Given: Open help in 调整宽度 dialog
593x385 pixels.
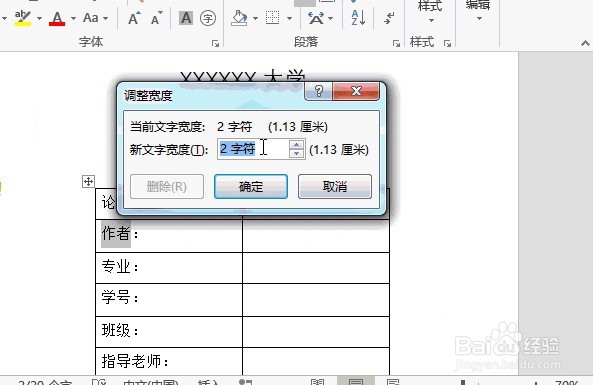Looking at the screenshot, I should [318, 91].
